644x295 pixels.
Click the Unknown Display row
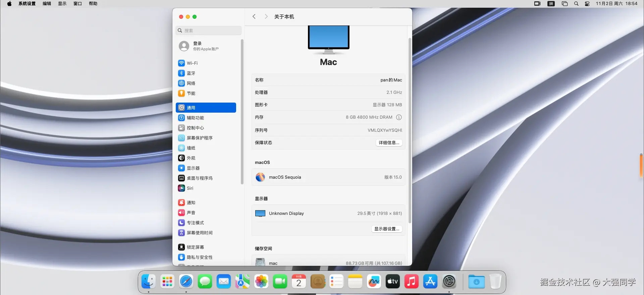[328, 214]
